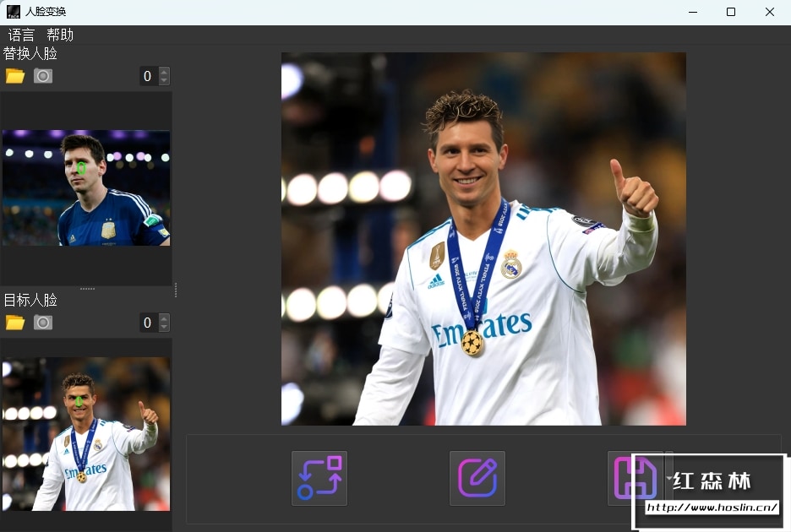The image size is (791, 532).
Task: Click the horizontal splitter handle between face panels
Action: [x=87, y=289]
